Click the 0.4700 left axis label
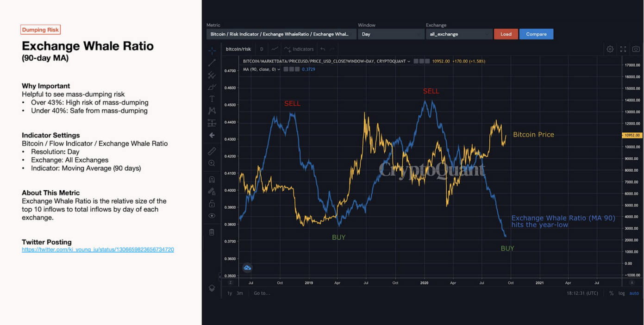The width and height of the screenshot is (644, 325). pos(230,71)
